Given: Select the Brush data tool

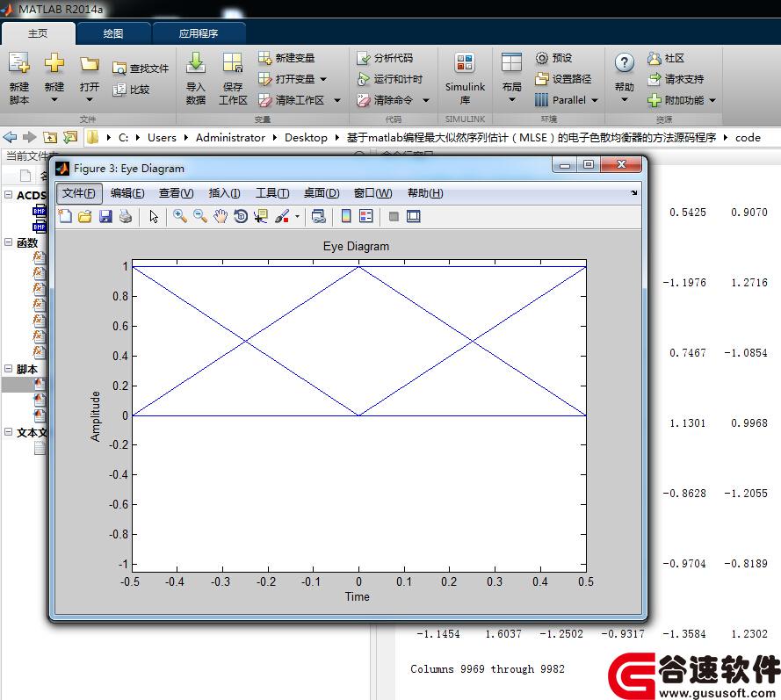Looking at the screenshot, I should [x=282, y=216].
